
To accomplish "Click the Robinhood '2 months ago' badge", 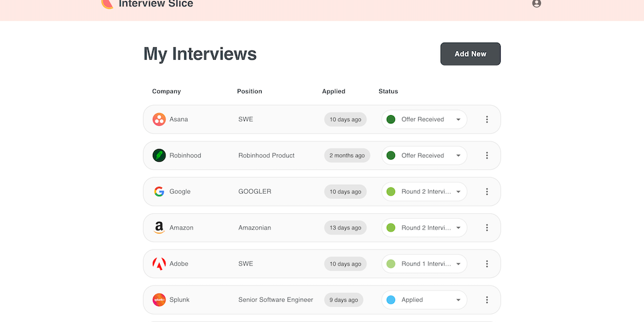I will tap(347, 155).
